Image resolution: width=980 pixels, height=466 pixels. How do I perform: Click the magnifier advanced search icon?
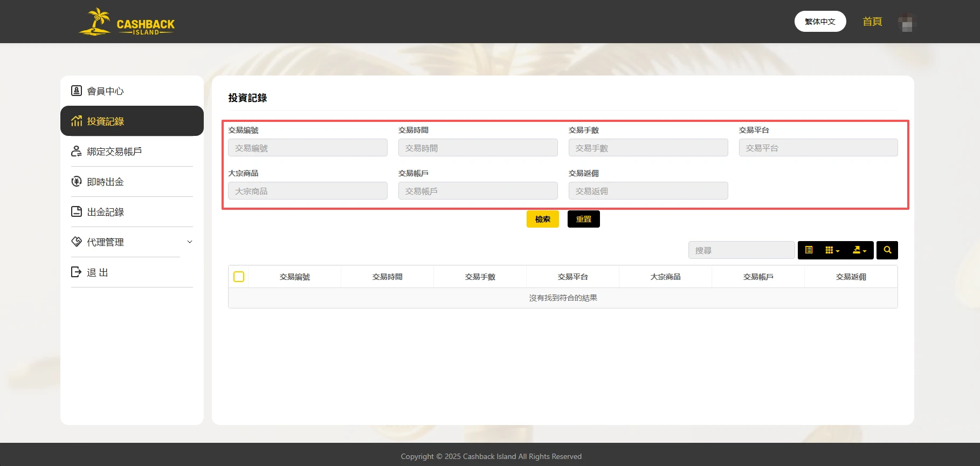tap(887, 250)
